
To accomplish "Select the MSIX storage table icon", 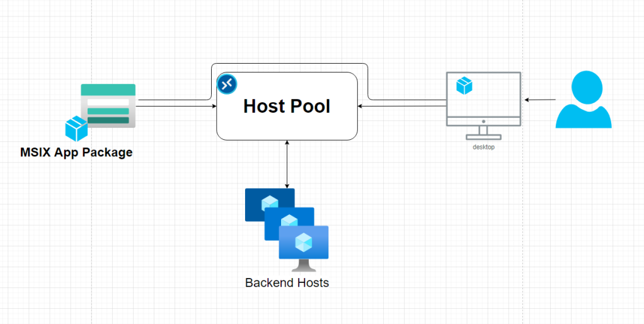I will [108, 105].
